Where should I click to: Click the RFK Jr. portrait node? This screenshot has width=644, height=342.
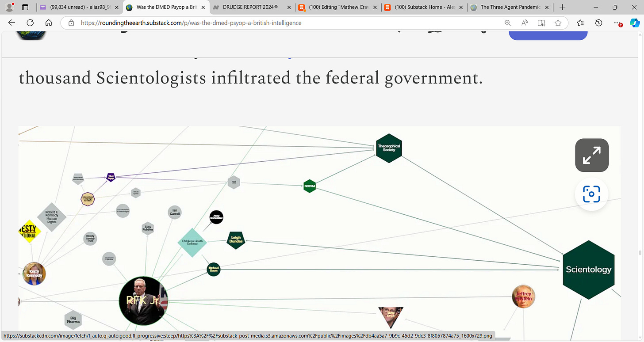(x=144, y=300)
